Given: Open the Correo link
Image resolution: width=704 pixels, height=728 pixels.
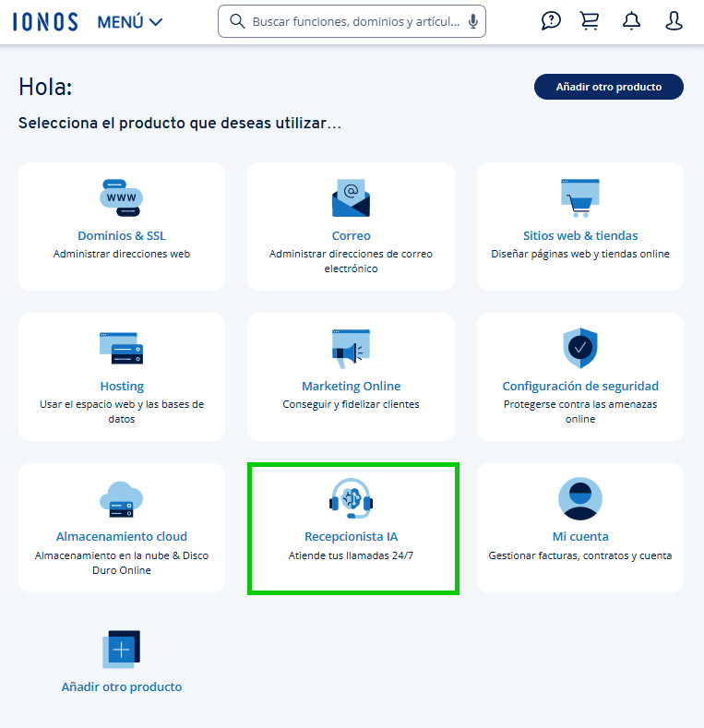Looking at the screenshot, I should coord(351,236).
